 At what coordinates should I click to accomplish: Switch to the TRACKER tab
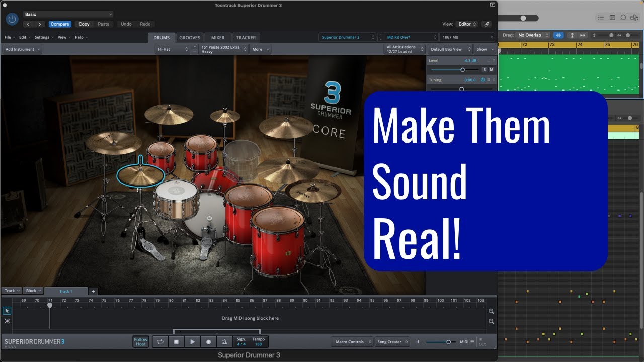[246, 38]
